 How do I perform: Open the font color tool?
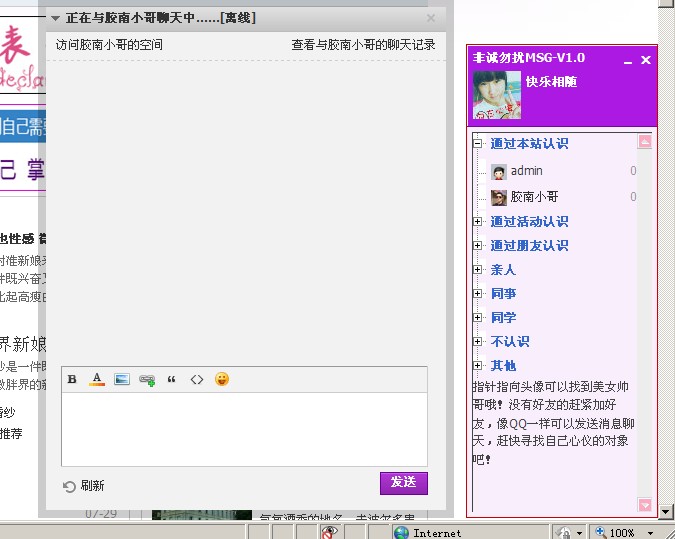pyautogui.click(x=97, y=379)
